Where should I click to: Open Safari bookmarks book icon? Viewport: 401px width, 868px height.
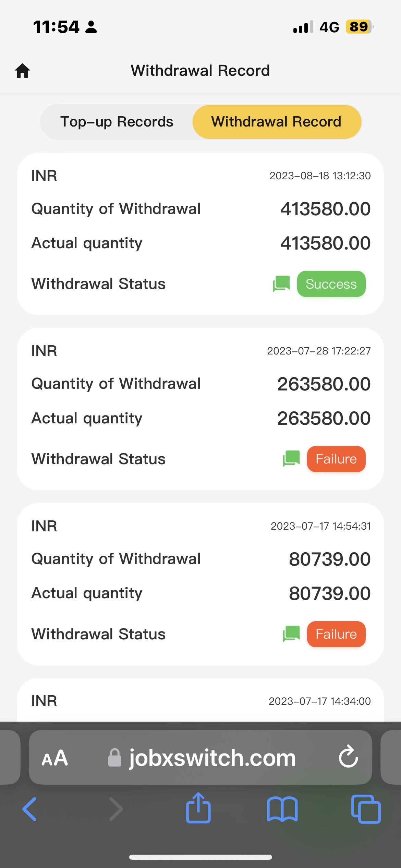coord(282,809)
